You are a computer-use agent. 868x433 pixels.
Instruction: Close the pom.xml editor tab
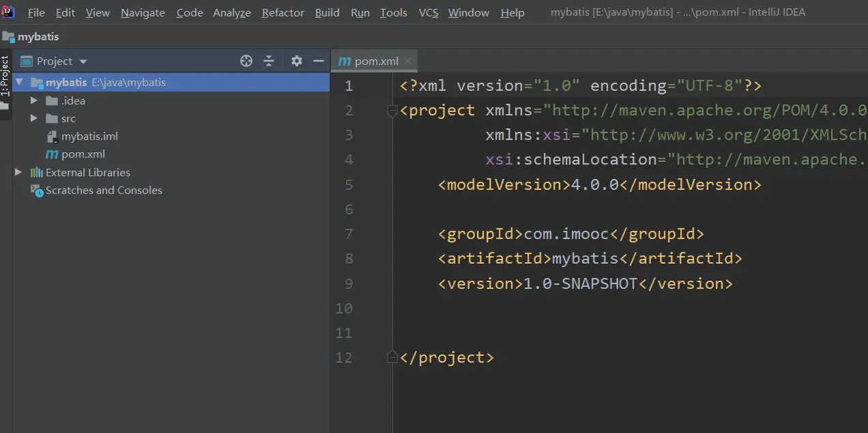pos(407,61)
